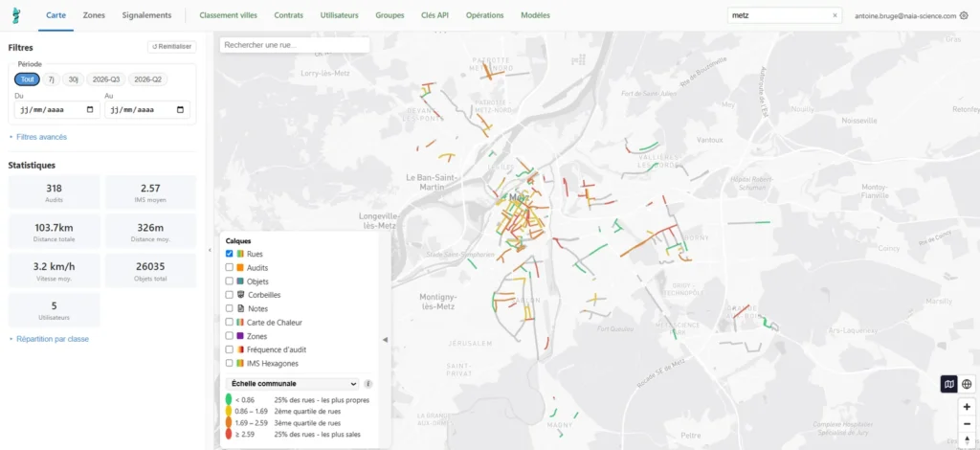The image size is (980, 450).
Task: Click the Rechercher une rue search field
Action: (x=295, y=45)
